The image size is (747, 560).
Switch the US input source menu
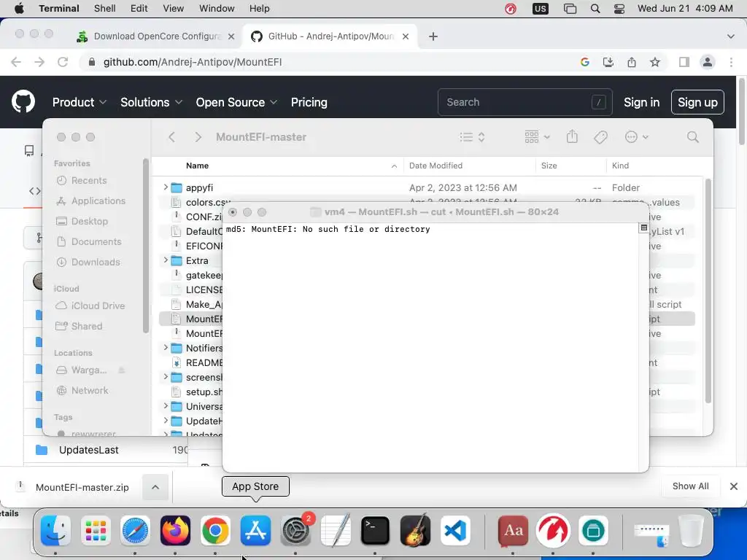pos(541,9)
